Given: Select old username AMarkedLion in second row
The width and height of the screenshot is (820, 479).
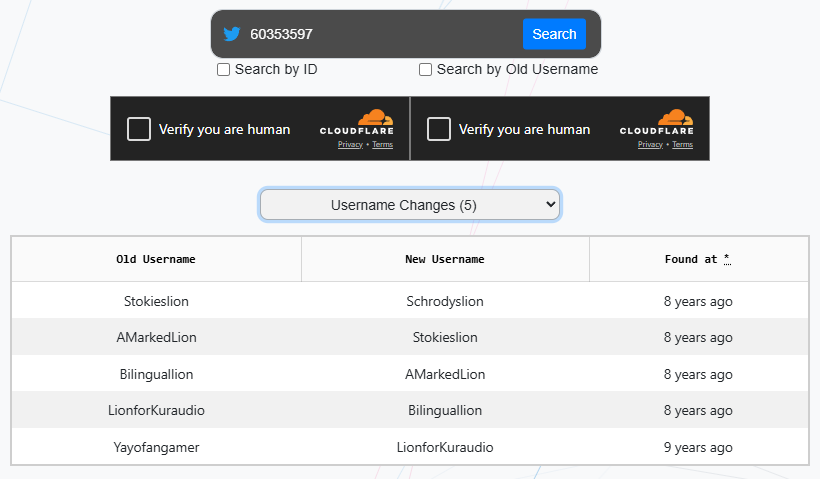Looking at the screenshot, I should (x=156, y=337).
